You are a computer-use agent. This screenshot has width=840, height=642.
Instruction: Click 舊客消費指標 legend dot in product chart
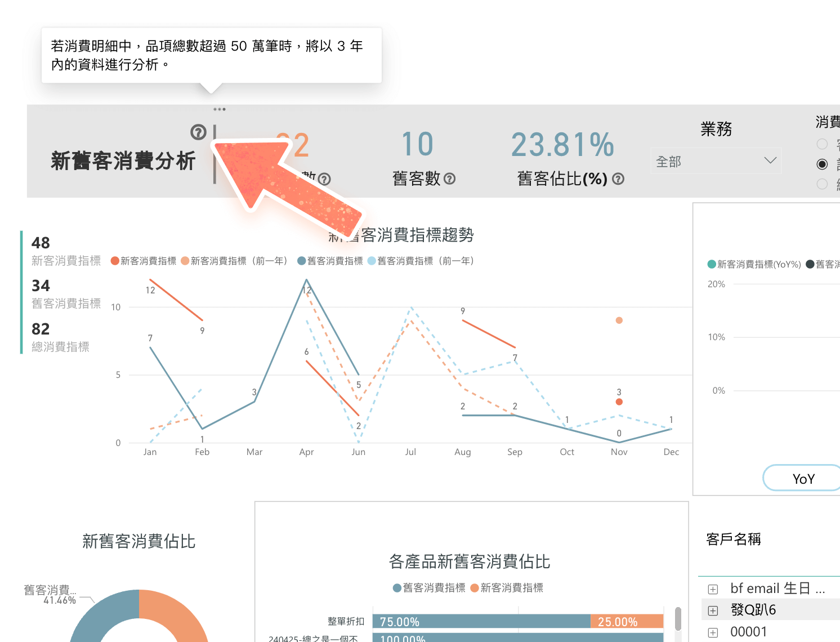[x=397, y=588]
